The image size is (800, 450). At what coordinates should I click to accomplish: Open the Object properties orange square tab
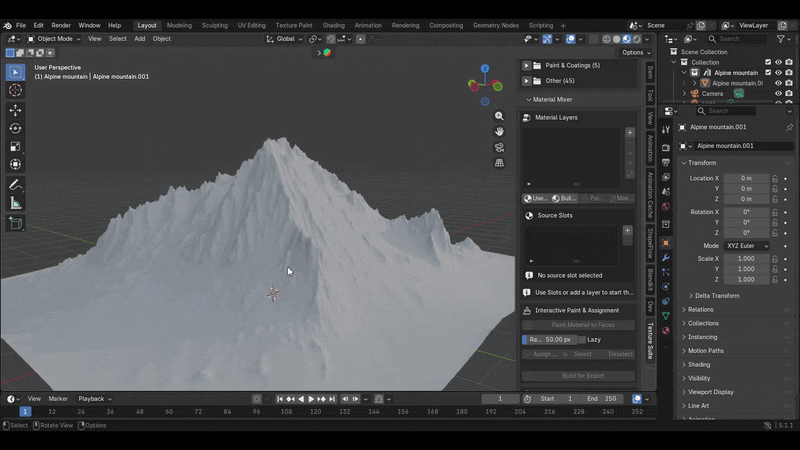(666, 243)
